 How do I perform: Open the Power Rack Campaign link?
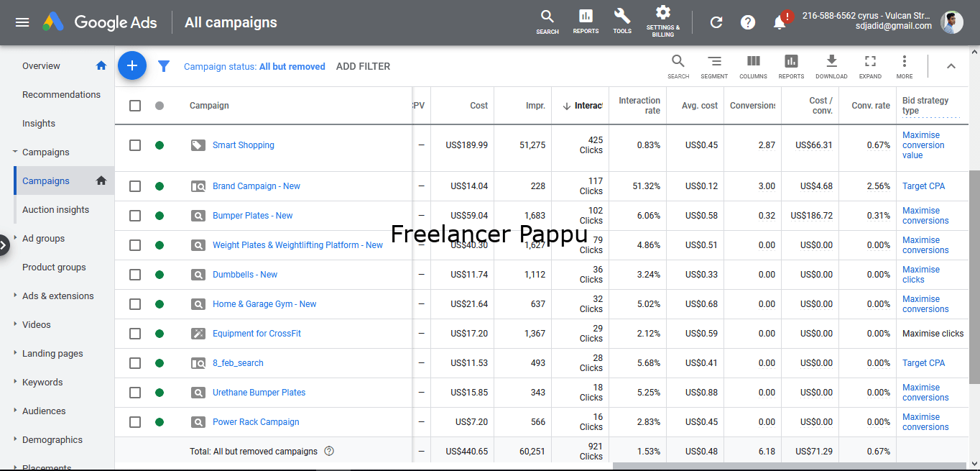click(256, 422)
